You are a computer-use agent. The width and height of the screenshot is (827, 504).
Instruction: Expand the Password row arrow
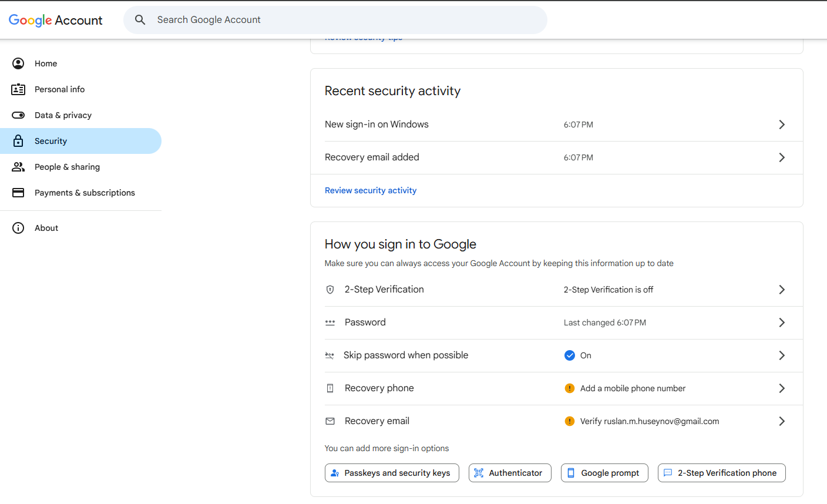coord(781,322)
